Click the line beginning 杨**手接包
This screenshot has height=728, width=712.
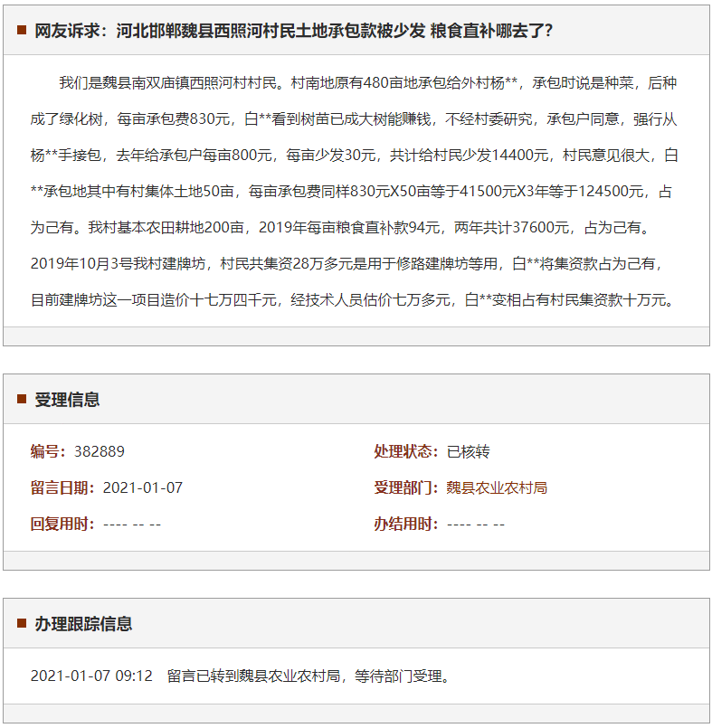pos(355,155)
